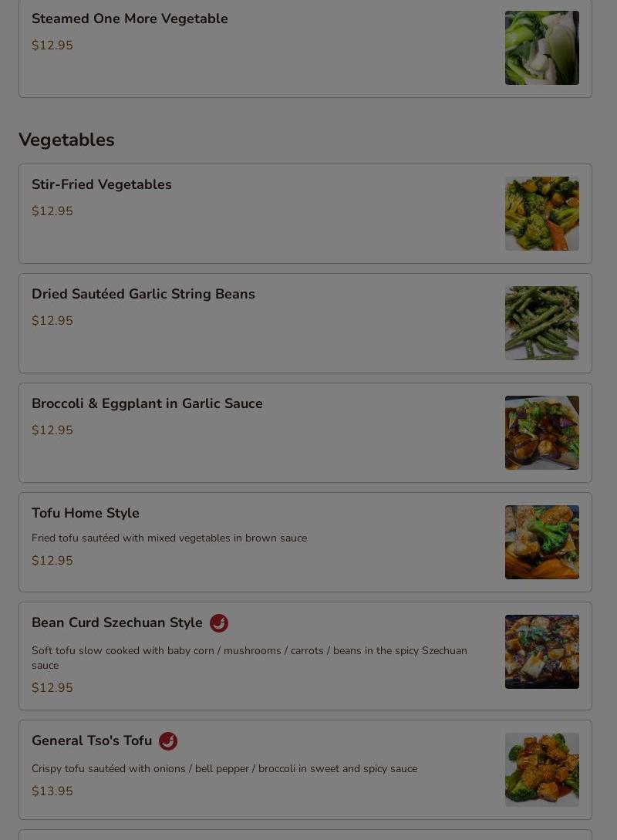
Task: Open Steamed One More Vegetable photo
Action: [x=542, y=48]
